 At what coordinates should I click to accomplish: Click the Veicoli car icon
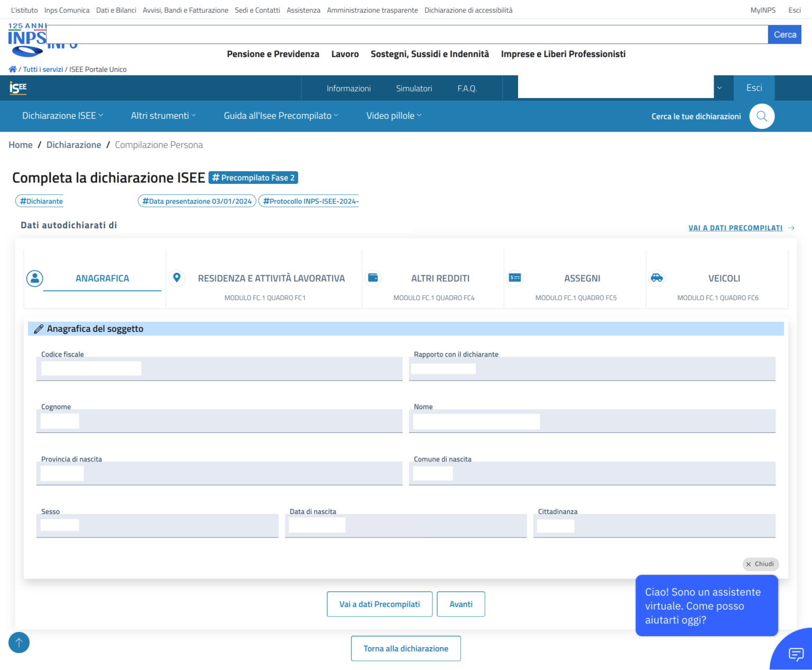(x=657, y=278)
